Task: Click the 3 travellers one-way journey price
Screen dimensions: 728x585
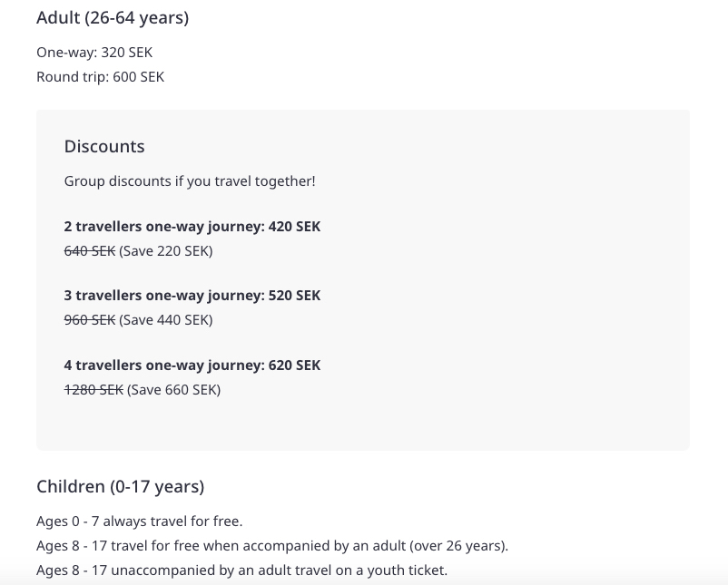Action: [192, 296]
